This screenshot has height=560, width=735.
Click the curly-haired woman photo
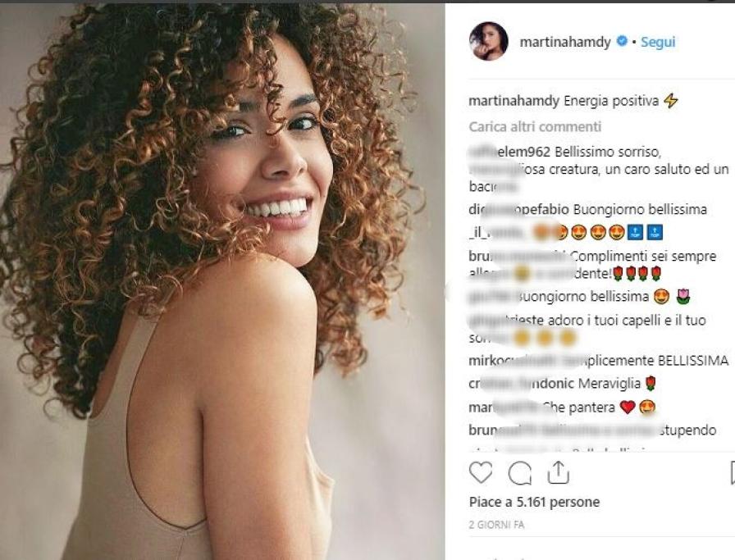(221, 279)
